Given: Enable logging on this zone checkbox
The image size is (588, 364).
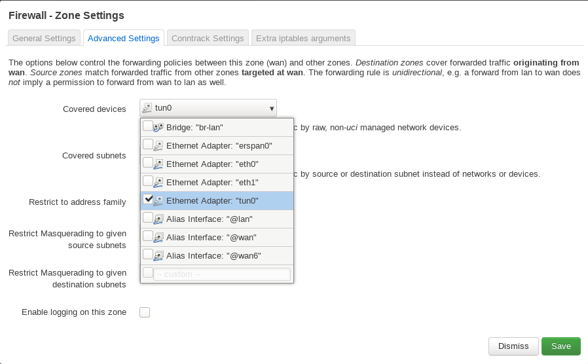Looking at the screenshot, I should (145, 312).
